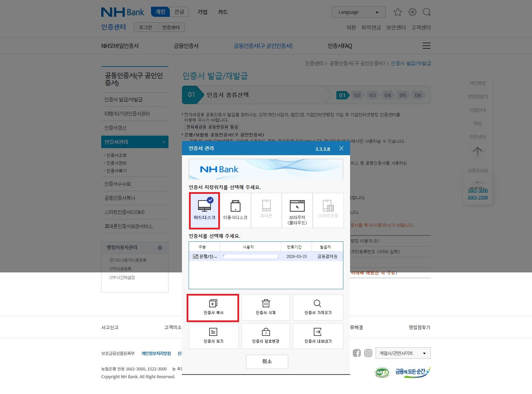The height and width of the screenshot is (394, 532).
Task: Open 공동인증서복사 sidebar item
Action: 135,198
